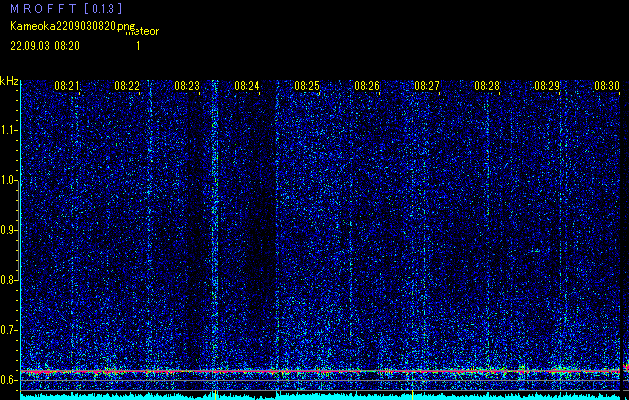Click the 08:24 time marker
The height and width of the screenshot is (400, 629).
coord(247,85)
